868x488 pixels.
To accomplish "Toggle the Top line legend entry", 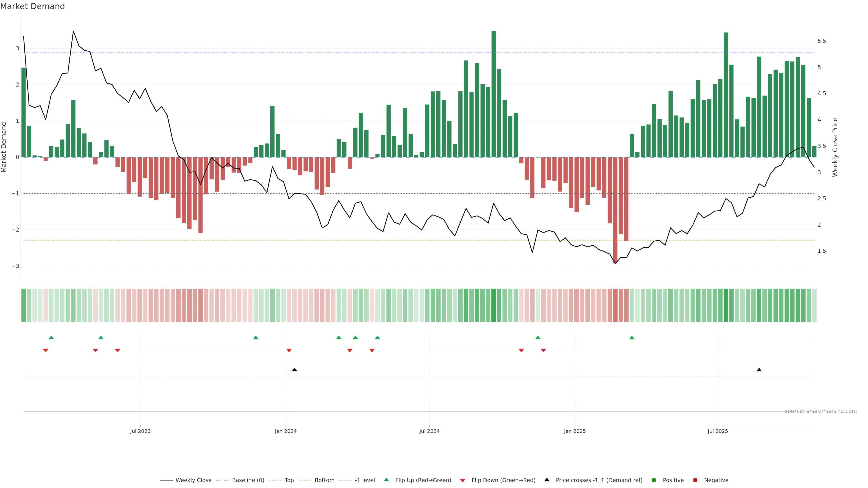I will (289, 480).
